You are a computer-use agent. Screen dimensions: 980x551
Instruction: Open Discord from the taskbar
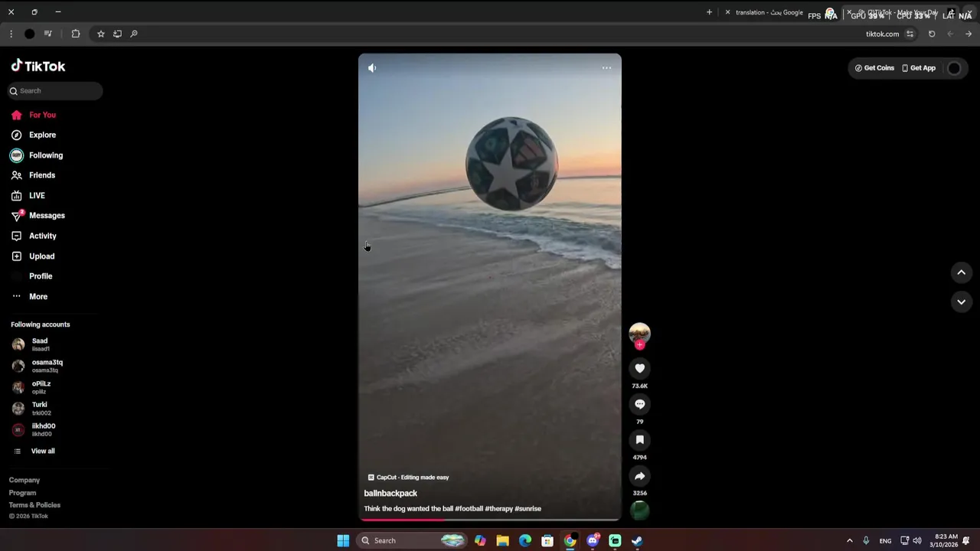[x=593, y=541]
